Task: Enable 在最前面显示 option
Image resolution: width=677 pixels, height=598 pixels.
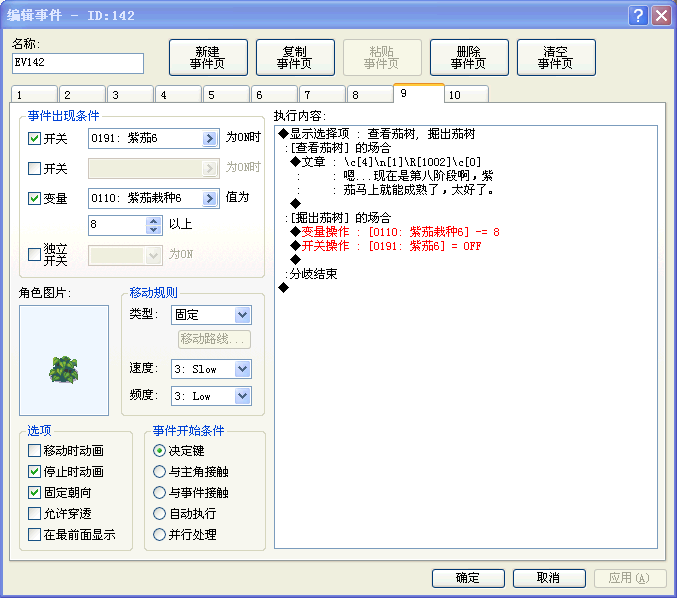Action: point(34,535)
